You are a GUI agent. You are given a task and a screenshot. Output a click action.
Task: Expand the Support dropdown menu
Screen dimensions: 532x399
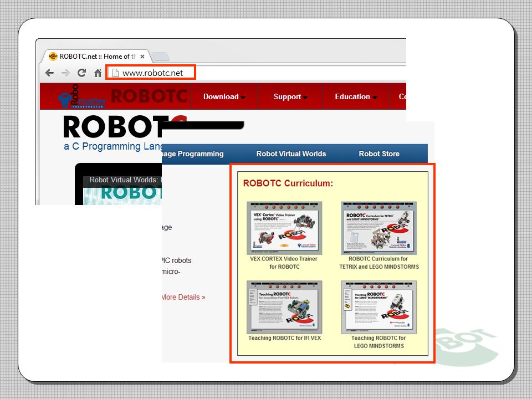click(290, 96)
